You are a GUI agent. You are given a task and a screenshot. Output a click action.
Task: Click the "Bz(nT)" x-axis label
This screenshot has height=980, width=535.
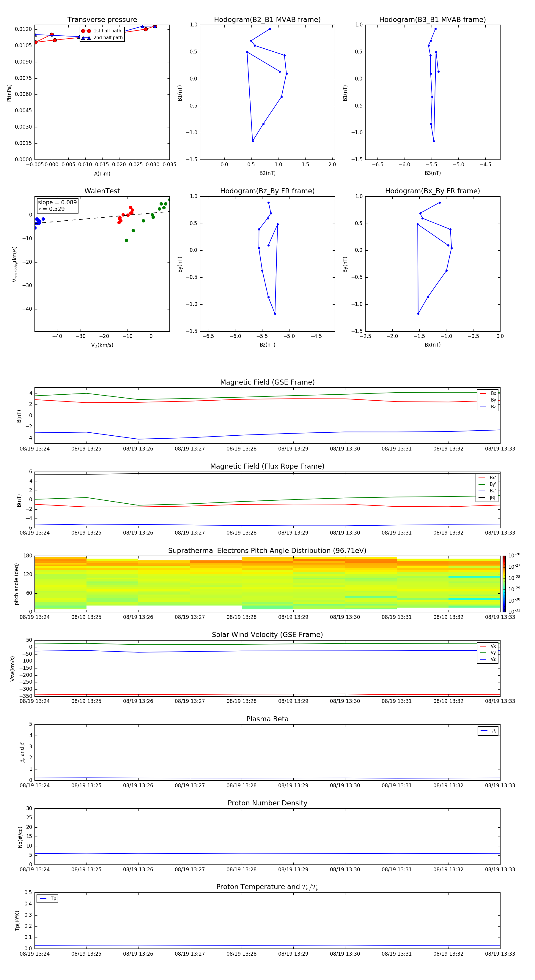(x=267, y=345)
